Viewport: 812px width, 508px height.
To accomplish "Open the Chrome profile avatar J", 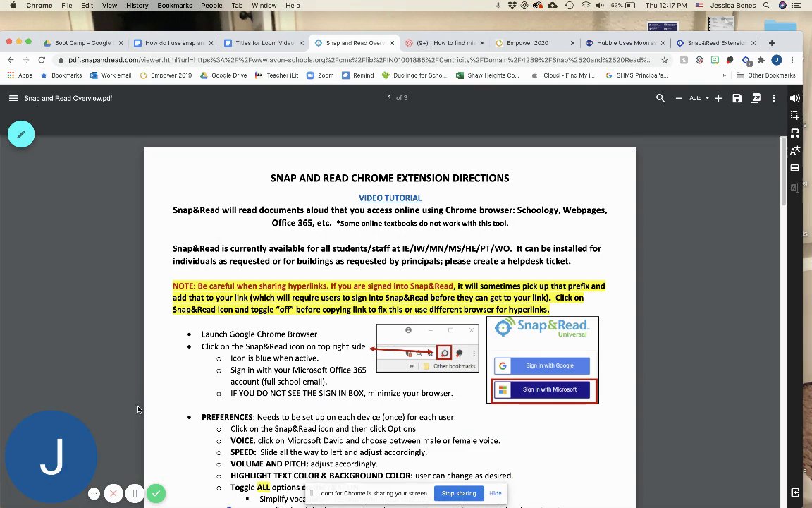I will 776,60.
